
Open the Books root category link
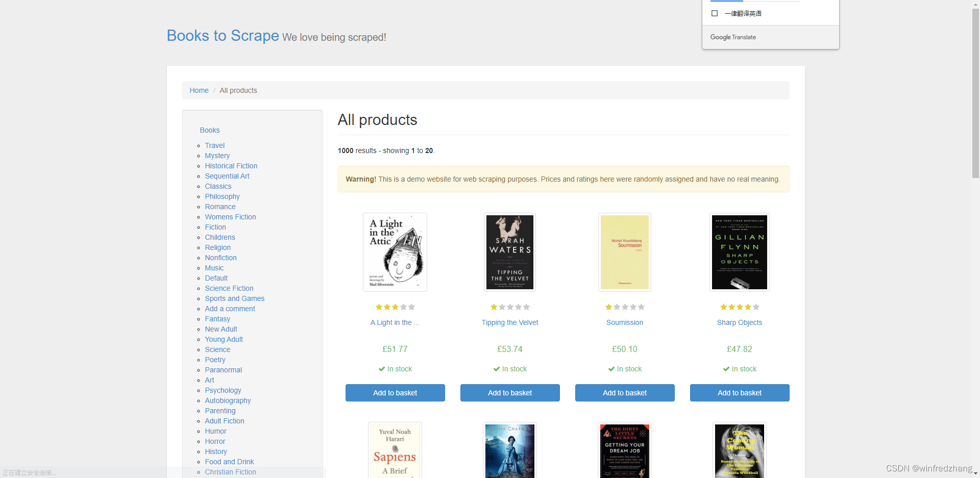210,130
